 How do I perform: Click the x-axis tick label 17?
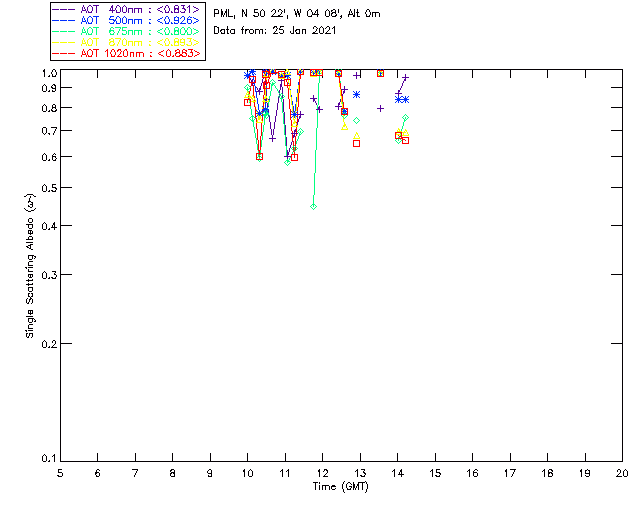tap(510, 474)
